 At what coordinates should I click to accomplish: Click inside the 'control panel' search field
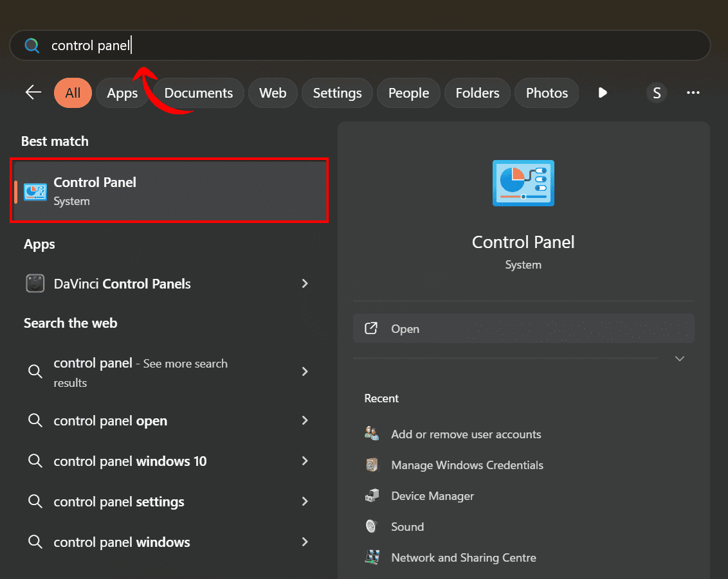[360, 46]
